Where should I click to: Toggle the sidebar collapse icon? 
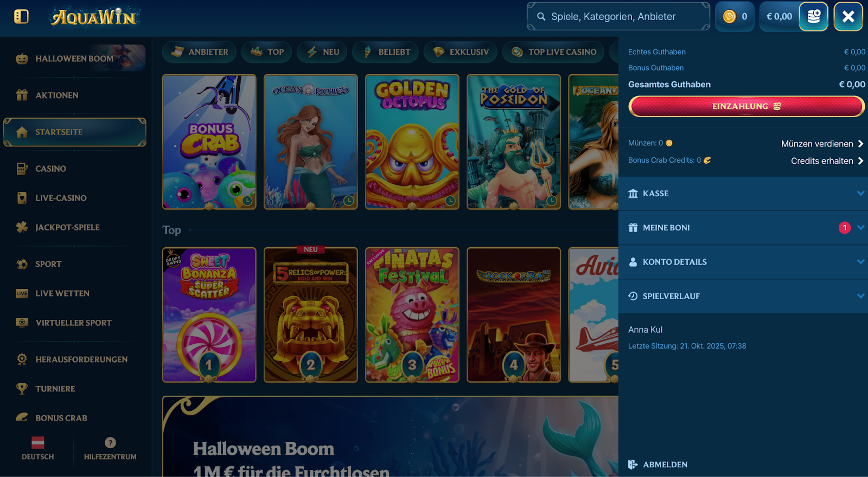click(x=21, y=17)
